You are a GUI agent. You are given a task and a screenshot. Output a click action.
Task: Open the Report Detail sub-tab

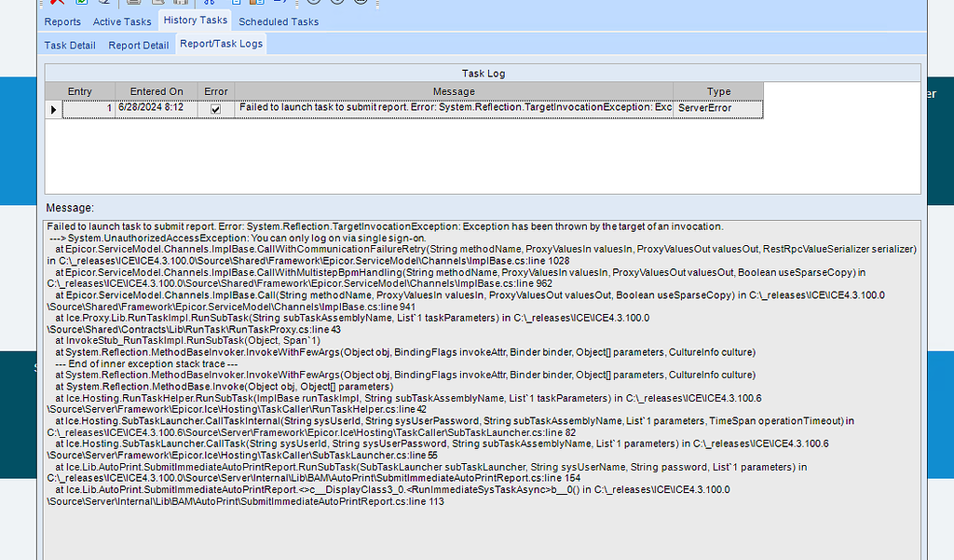[138, 45]
